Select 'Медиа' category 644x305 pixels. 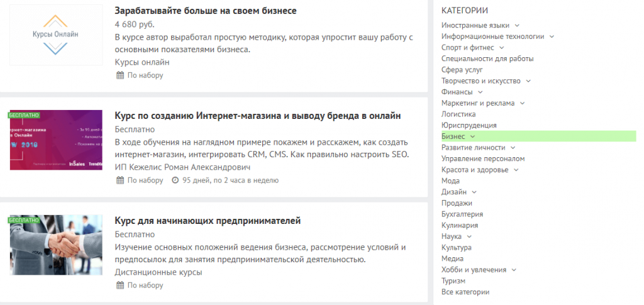[453, 258]
